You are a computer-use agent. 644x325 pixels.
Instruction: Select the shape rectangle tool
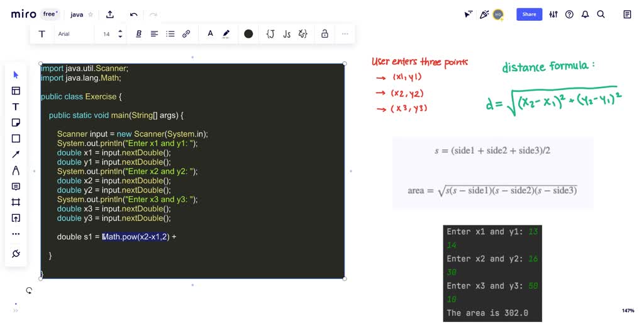point(16,139)
